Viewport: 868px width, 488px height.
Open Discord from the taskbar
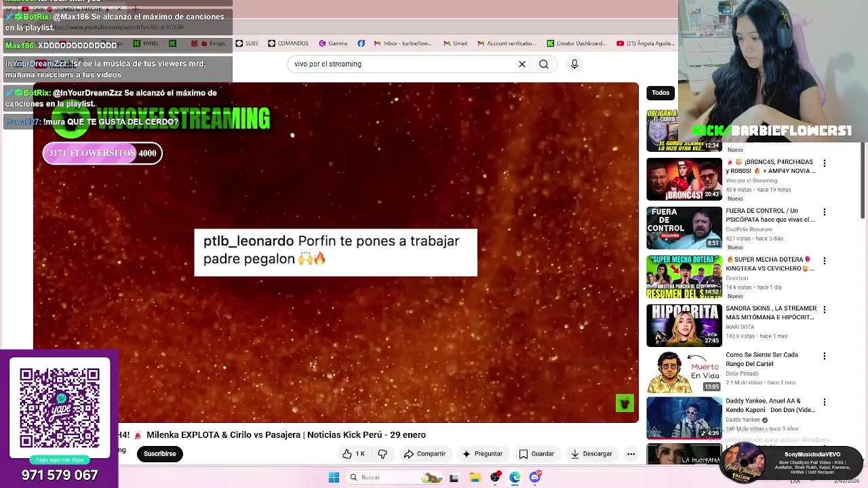click(535, 477)
